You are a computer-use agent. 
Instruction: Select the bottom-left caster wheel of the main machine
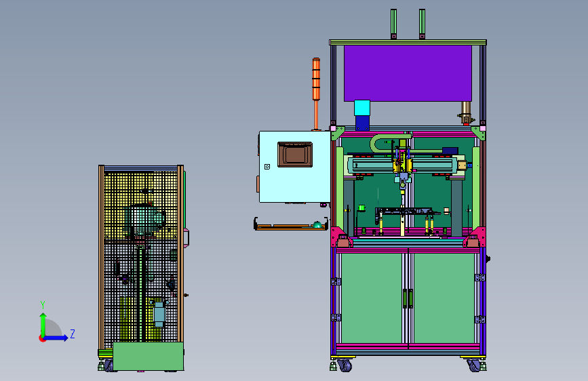point(345,365)
